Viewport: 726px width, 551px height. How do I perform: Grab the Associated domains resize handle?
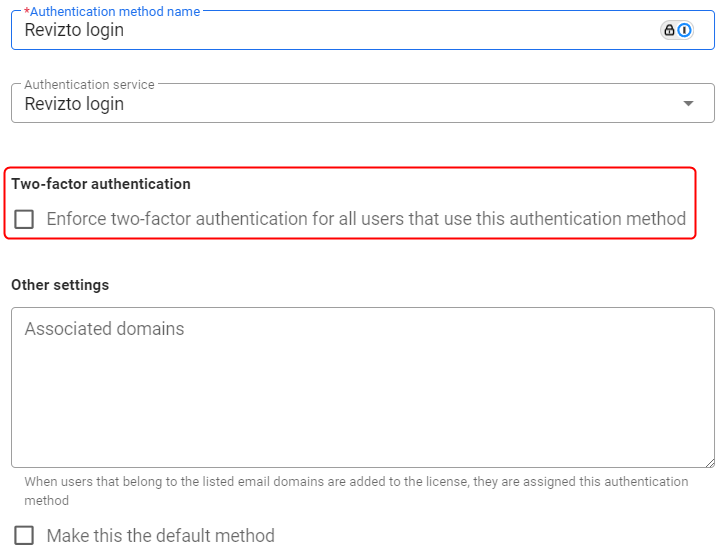point(709,462)
